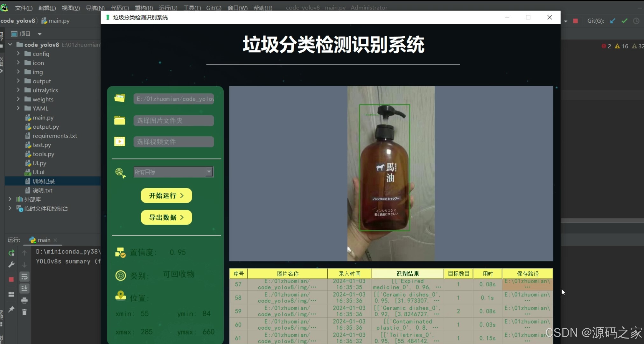Select UI.ui in project tree
Viewport: 644px width, 344px height.
pyautogui.click(x=38, y=172)
